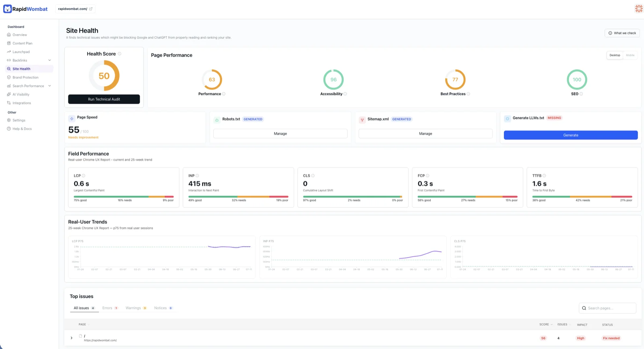Click the file icon in the / page row
644x349 pixels.
tap(80, 336)
